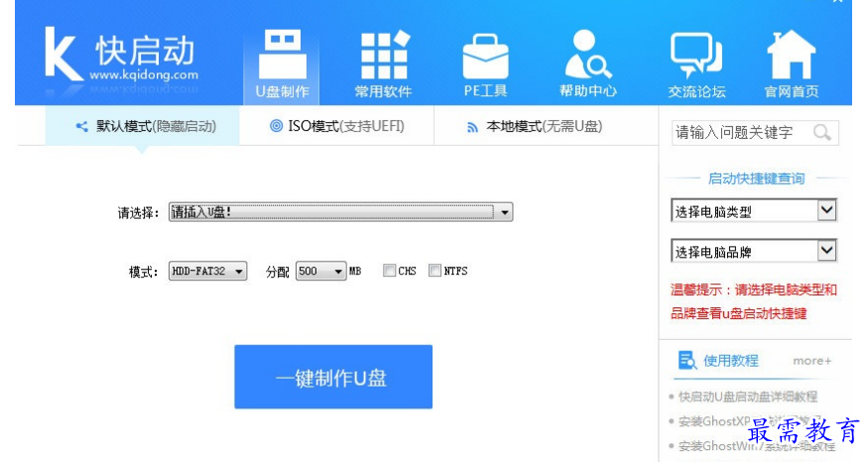
Task: Click the 一键制作U盘 button
Action: coord(333,377)
